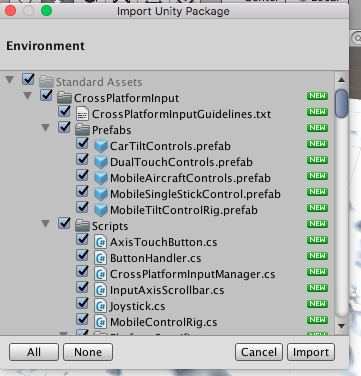Click the MobileTiltControlRig.prefab cube icon
The width and height of the screenshot is (361, 376).
[100, 210]
